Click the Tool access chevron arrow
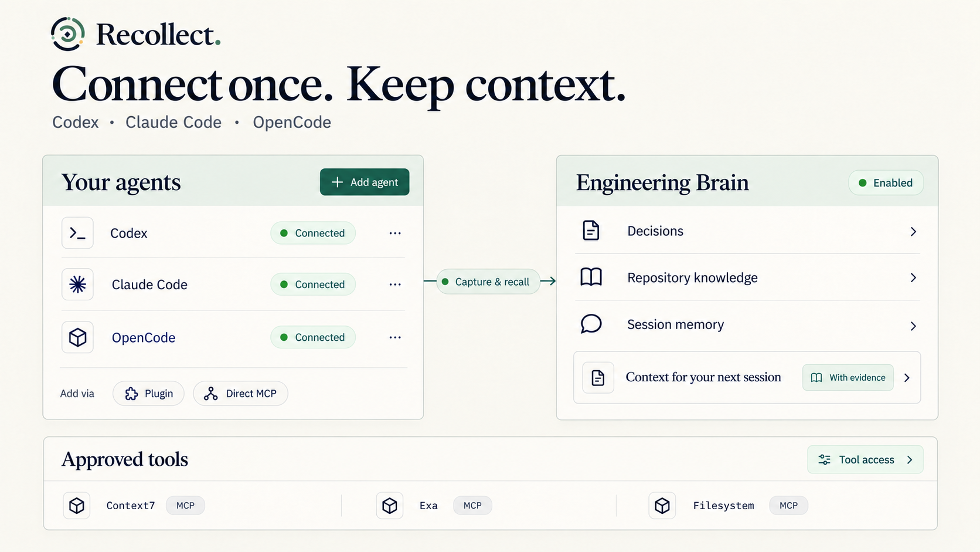Image resolution: width=980 pixels, height=552 pixels. click(910, 460)
